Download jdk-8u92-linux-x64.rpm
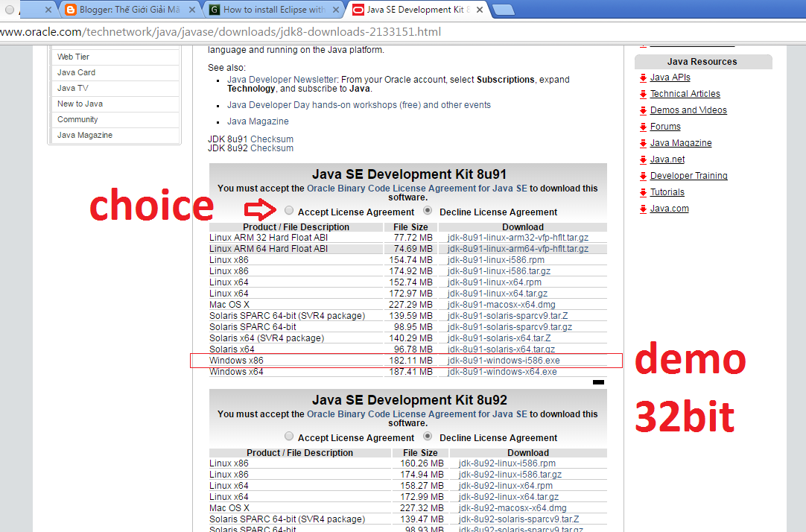Image resolution: width=806 pixels, height=532 pixels. click(x=506, y=486)
